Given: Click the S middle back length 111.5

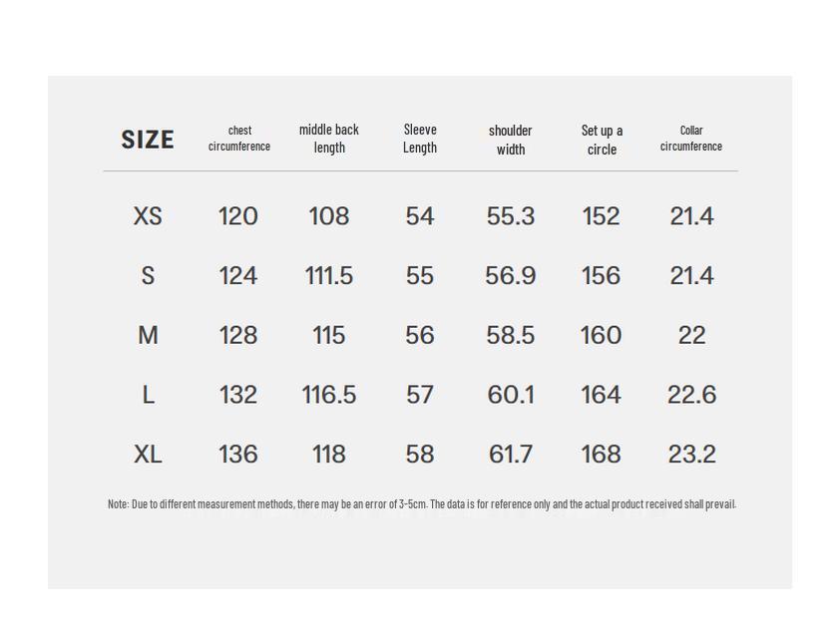Looking at the screenshot, I should click(329, 276).
